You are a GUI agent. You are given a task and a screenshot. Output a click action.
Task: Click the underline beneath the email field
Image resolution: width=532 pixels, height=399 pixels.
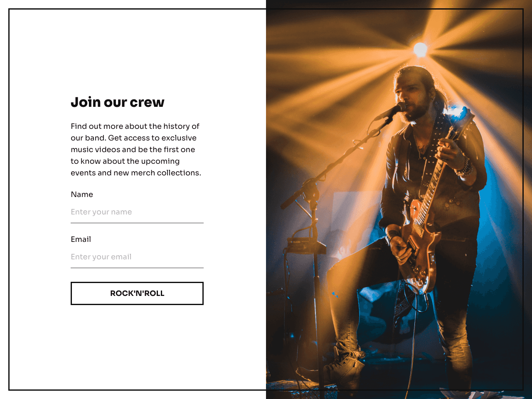137,268
